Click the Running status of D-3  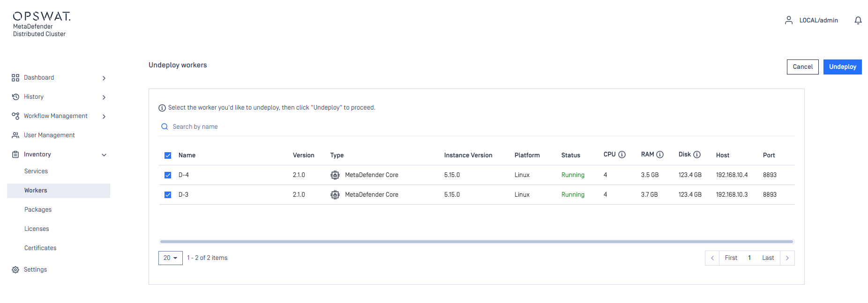[x=573, y=195]
